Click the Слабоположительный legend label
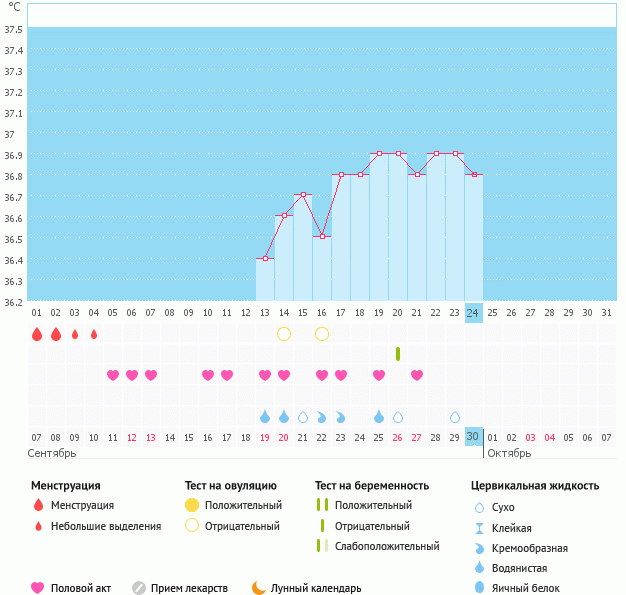This screenshot has height=595, width=626. coord(388,546)
